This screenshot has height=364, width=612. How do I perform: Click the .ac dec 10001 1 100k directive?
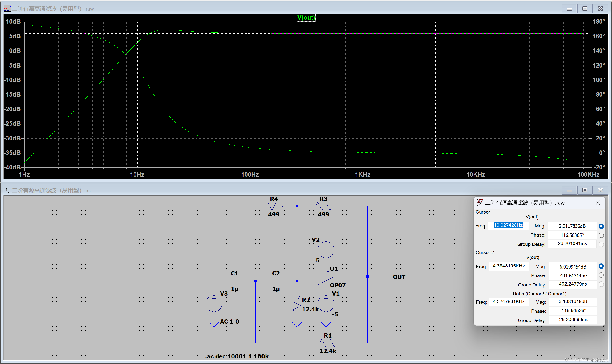tap(237, 356)
